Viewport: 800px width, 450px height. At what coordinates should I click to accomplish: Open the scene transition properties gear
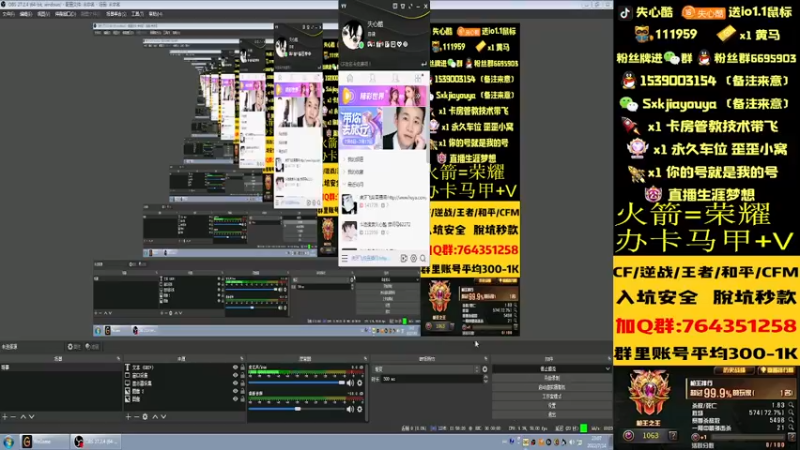pyautogui.click(x=485, y=369)
